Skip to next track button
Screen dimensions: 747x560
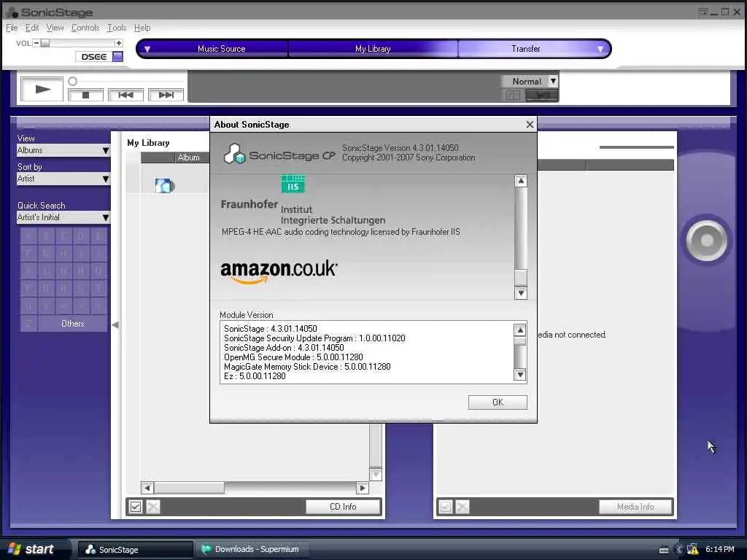(x=166, y=96)
